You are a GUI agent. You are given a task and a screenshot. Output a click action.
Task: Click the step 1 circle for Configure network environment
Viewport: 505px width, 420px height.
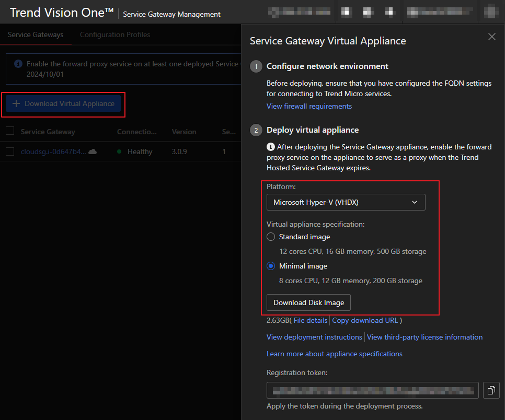[256, 66]
